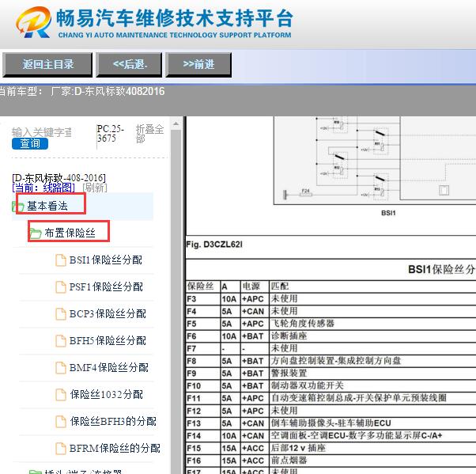
Task: Open BFH5保险丝分配 document
Action: (108, 341)
